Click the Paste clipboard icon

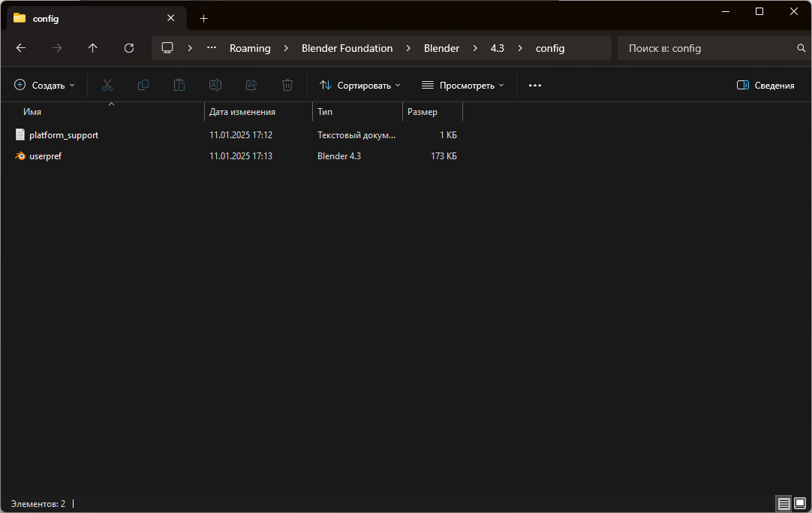tap(179, 85)
